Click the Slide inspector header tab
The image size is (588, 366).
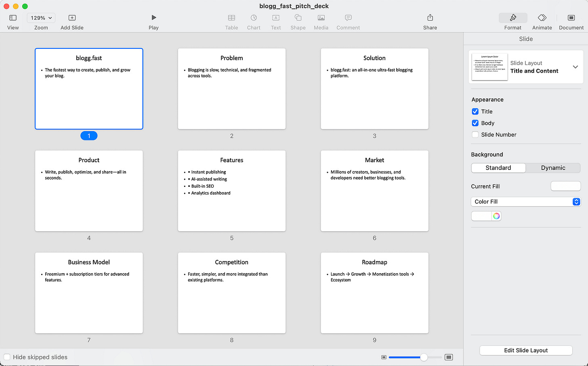(526, 39)
